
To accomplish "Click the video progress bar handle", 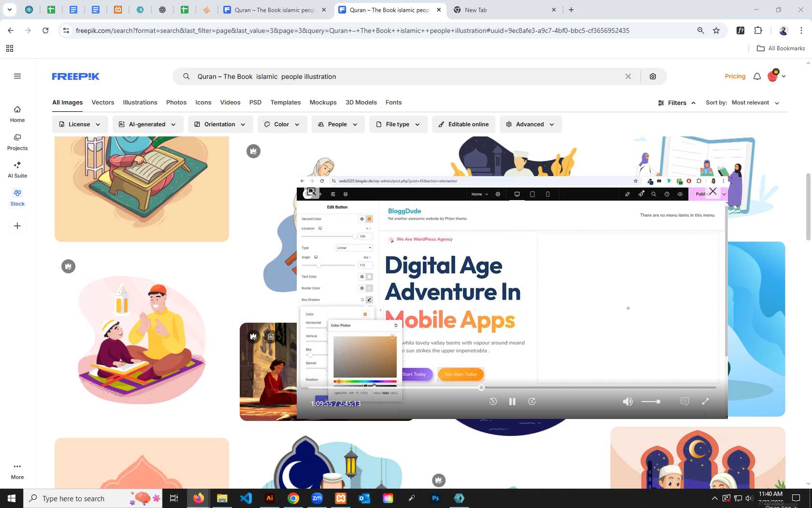I will (x=481, y=388).
